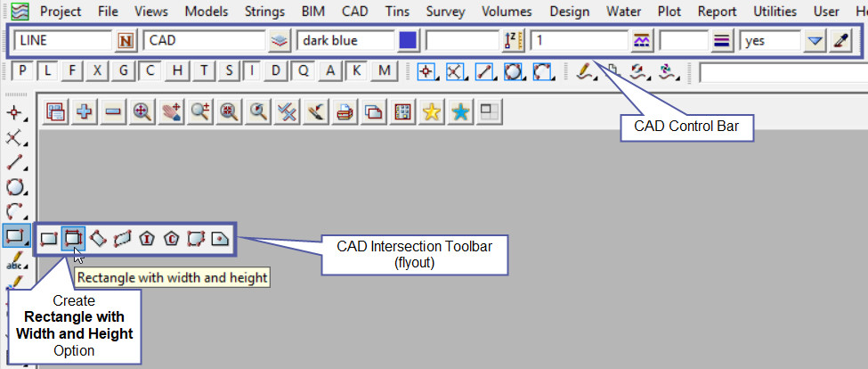Choose the rotated diamond rectangle flyout icon
Image resolution: width=868 pixels, height=369 pixels.
coord(97,239)
